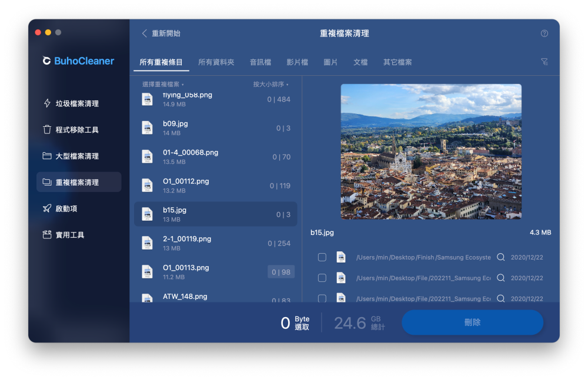Click the folder icon for 大型檔案清理
Image resolution: width=588 pixels, height=380 pixels.
(x=47, y=156)
